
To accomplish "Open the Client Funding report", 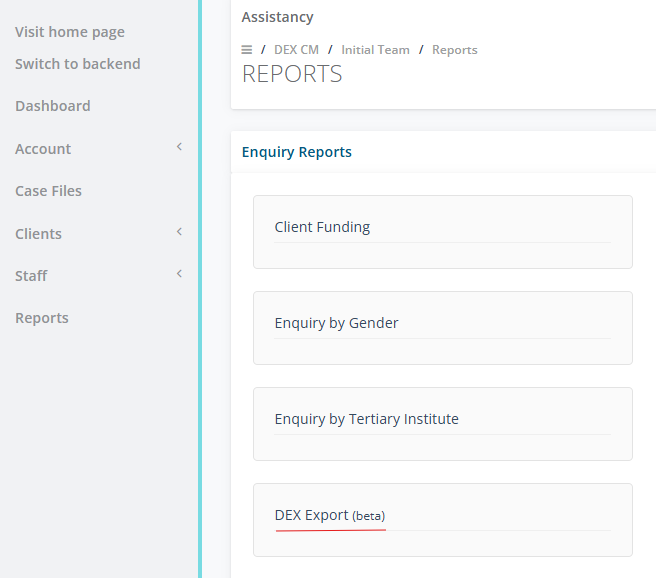I will 323,227.
